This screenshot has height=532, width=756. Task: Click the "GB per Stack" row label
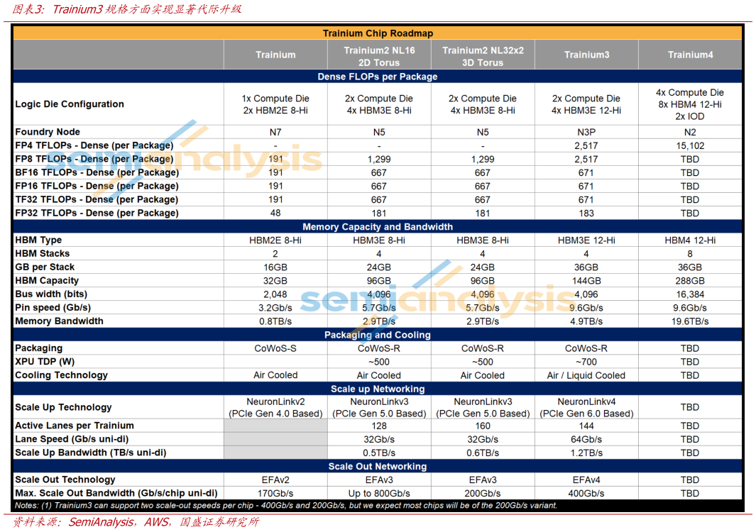pyautogui.click(x=44, y=267)
